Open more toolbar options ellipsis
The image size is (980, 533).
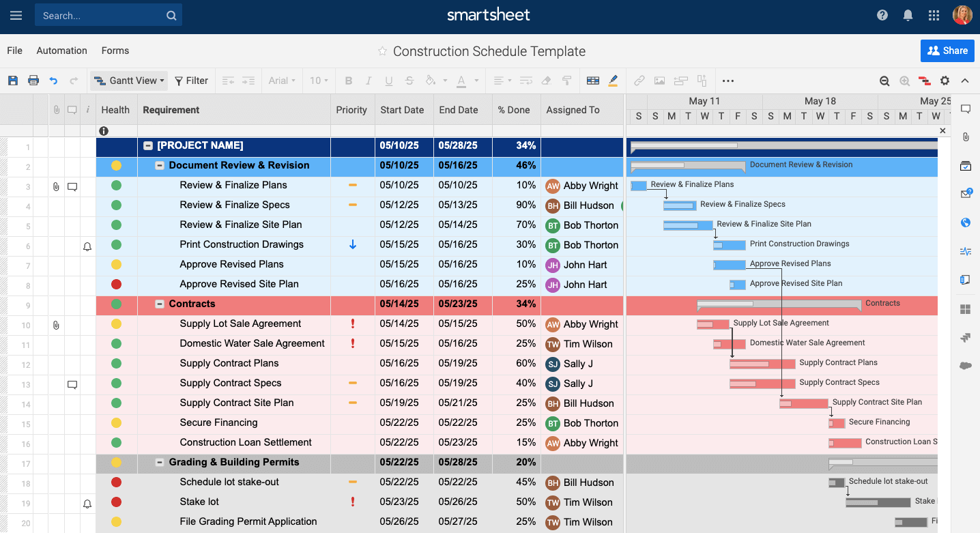pyautogui.click(x=728, y=81)
